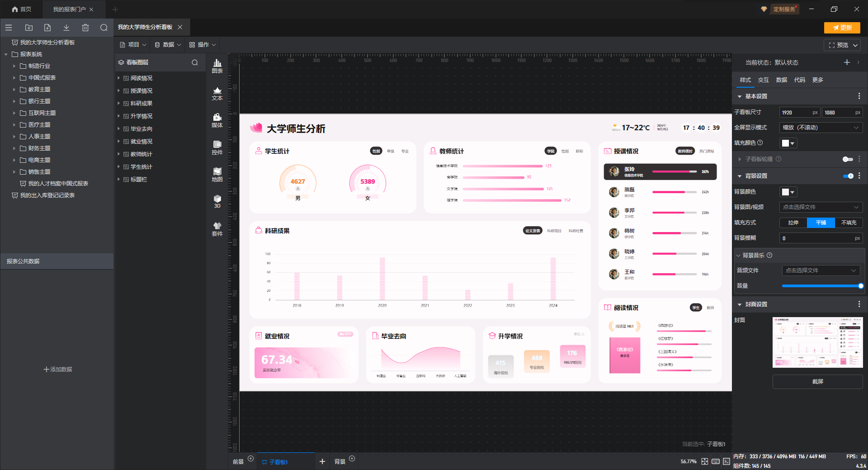
Task: Open the 数据 menu in toolbar
Action: (x=168, y=45)
